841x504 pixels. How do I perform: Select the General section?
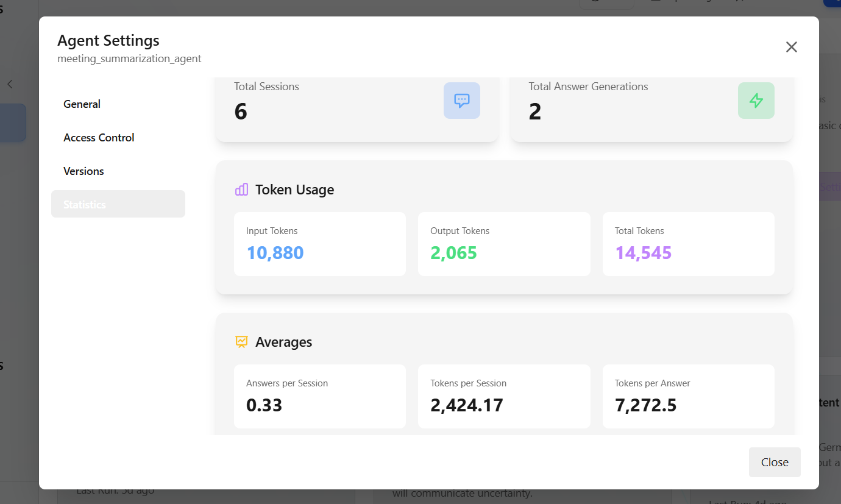[82, 104]
